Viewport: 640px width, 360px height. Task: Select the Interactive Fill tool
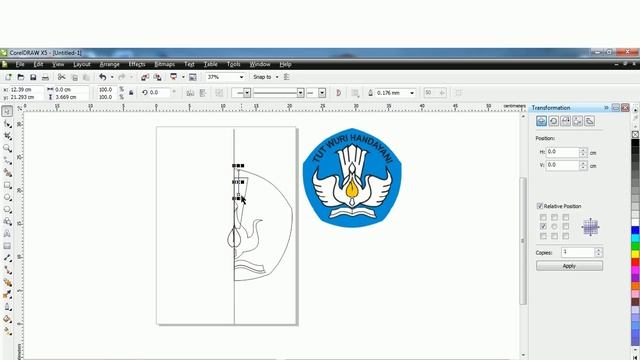pos(7,331)
